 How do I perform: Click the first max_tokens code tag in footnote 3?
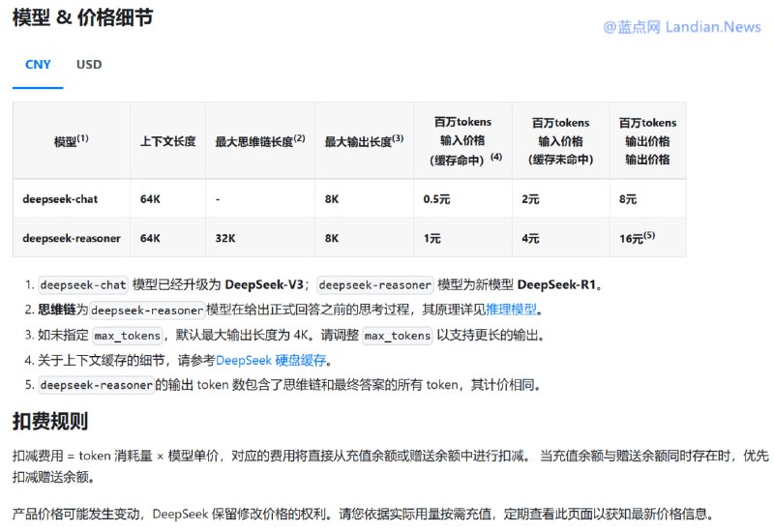128,336
